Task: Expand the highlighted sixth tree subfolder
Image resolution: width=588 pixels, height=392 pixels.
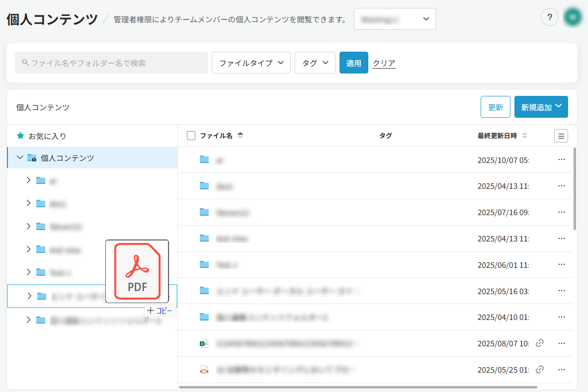Action: [29, 296]
